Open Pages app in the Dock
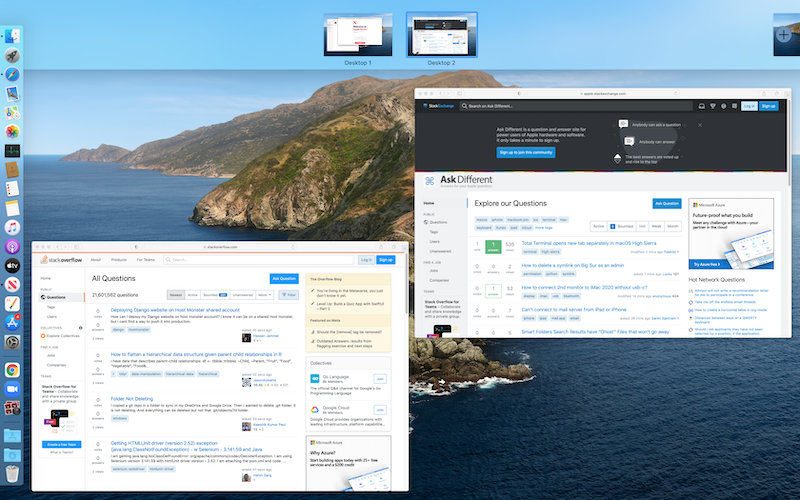 click(12, 304)
